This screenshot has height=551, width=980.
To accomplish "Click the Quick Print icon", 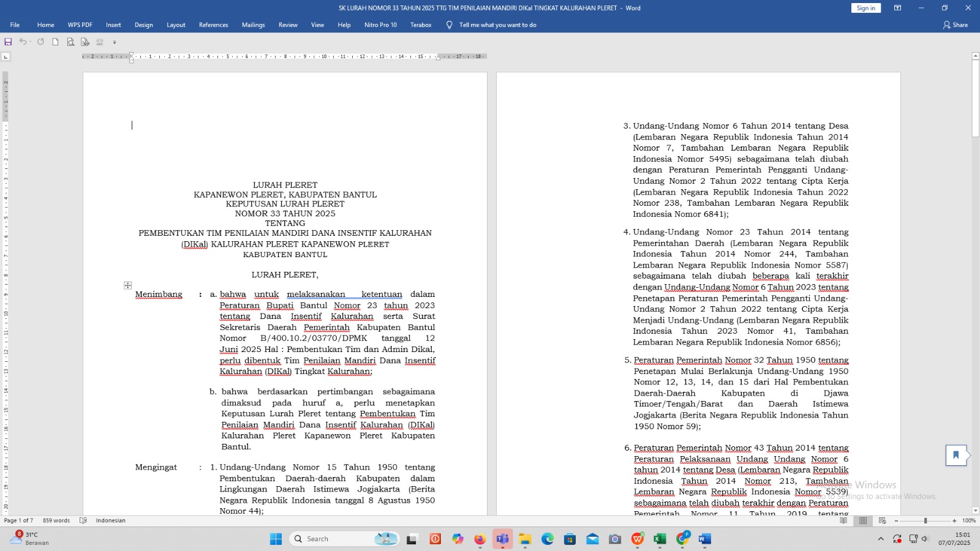I will point(85,42).
